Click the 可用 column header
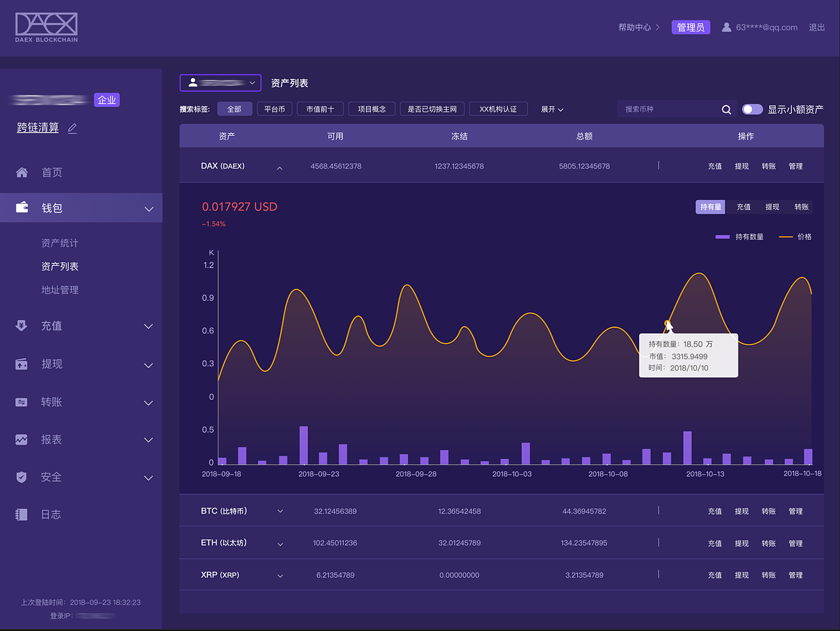 tap(335, 136)
